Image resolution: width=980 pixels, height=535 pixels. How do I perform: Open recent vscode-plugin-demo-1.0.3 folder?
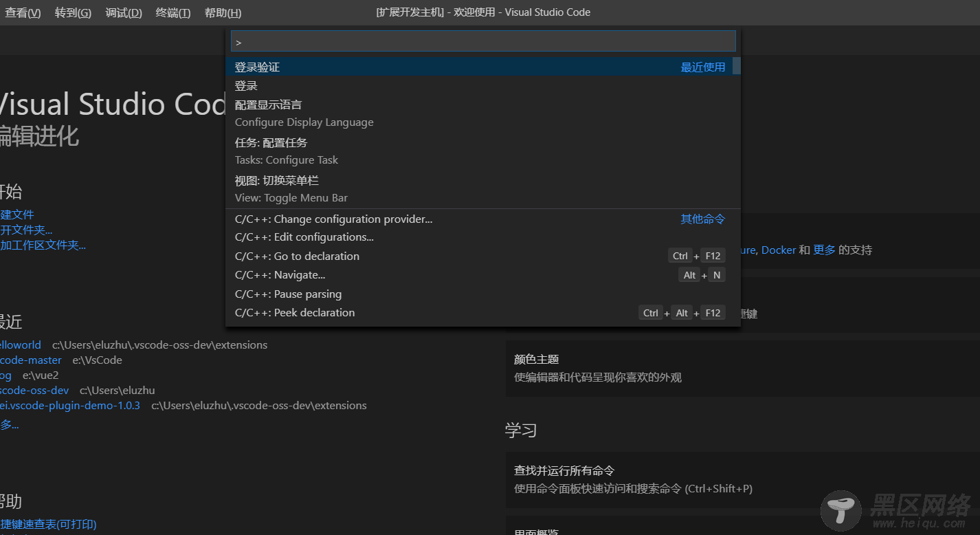70,406
